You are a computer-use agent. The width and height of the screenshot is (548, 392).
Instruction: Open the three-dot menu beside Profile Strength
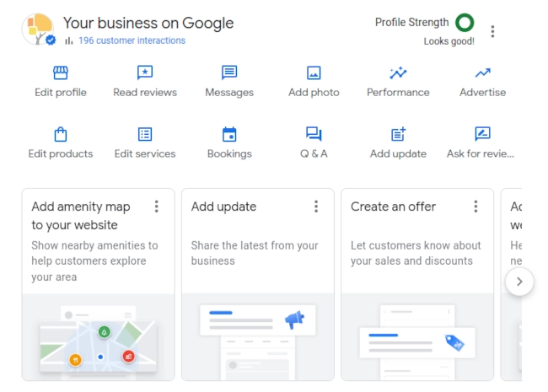(x=492, y=31)
